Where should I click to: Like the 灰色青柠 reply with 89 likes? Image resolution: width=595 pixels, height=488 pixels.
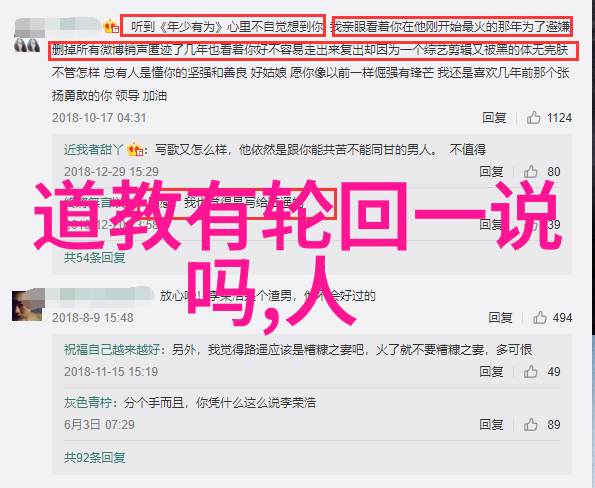[530, 424]
